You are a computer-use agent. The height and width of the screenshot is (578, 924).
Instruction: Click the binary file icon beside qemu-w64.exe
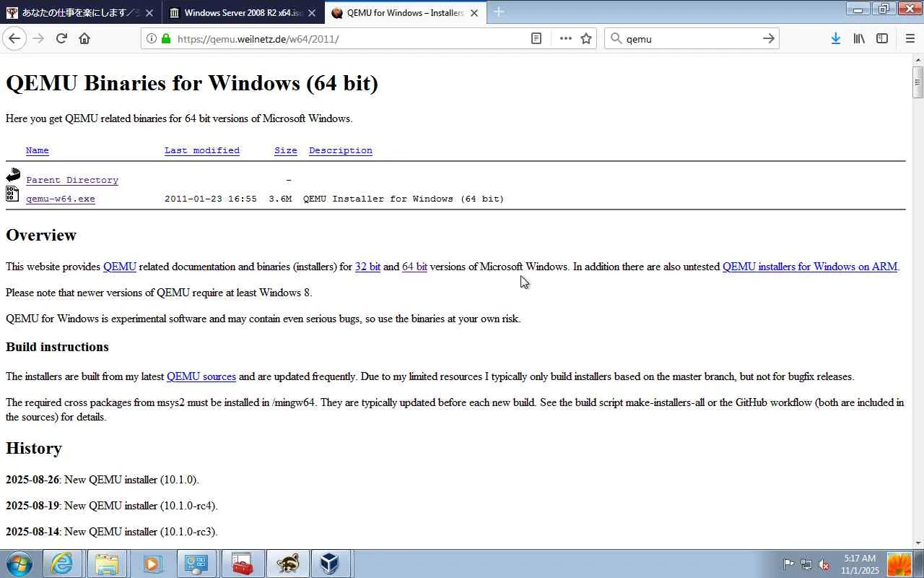coord(12,194)
